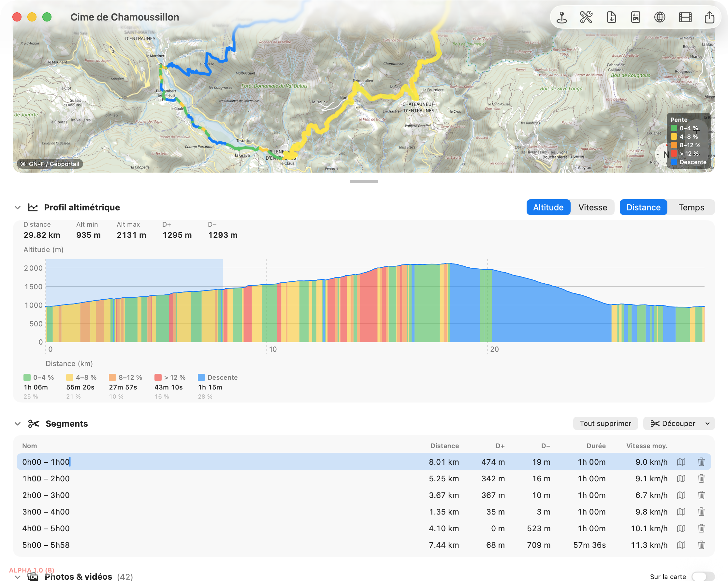Collapse the Photos & vidéos section chevron
Viewport: 728px width, 581px height.
coord(18,577)
